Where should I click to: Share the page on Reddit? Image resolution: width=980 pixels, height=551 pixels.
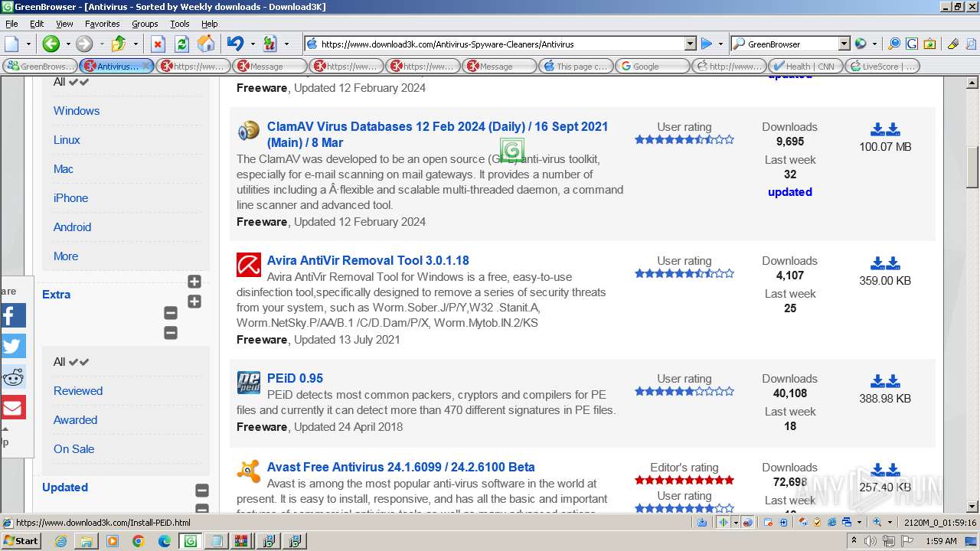point(13,377)
